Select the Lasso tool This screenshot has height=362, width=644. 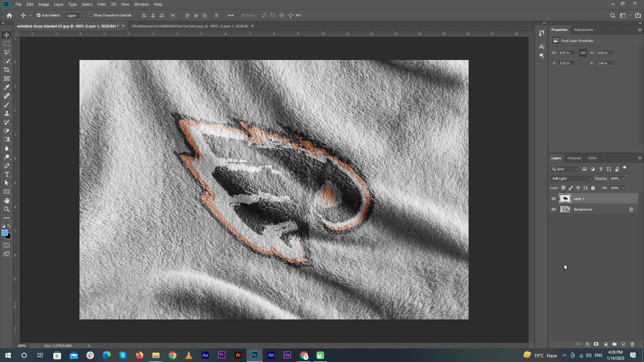pos(7,52)
